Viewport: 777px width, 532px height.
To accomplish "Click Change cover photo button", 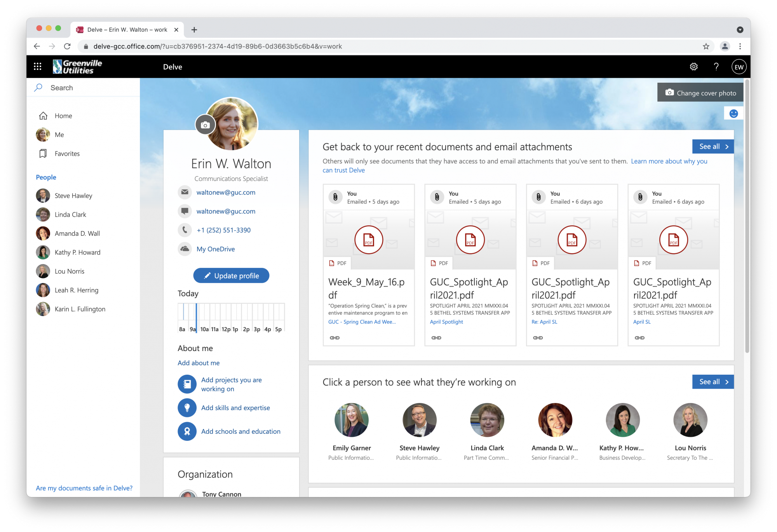I will pos(700,93).
